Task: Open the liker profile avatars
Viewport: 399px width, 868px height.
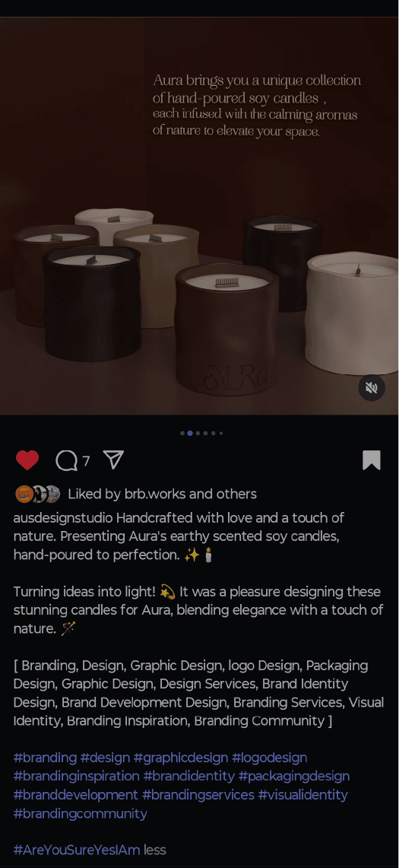Action: point(38,494)
